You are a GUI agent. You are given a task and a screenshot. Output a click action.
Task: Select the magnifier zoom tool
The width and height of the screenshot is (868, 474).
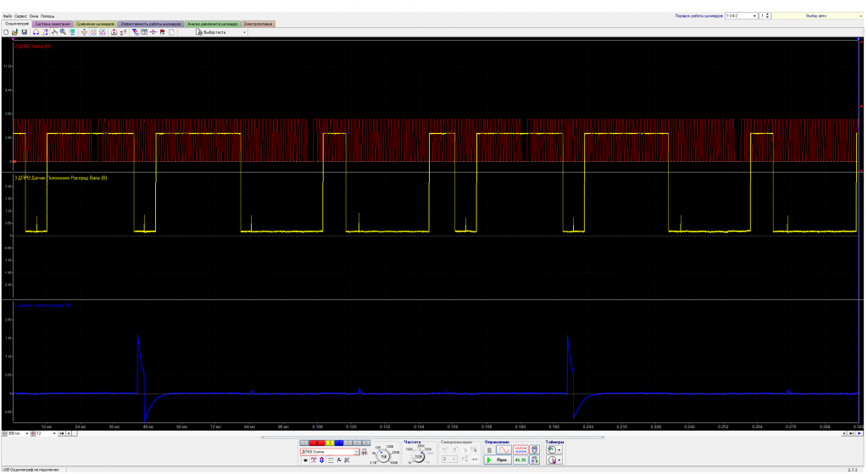point(63,32)
